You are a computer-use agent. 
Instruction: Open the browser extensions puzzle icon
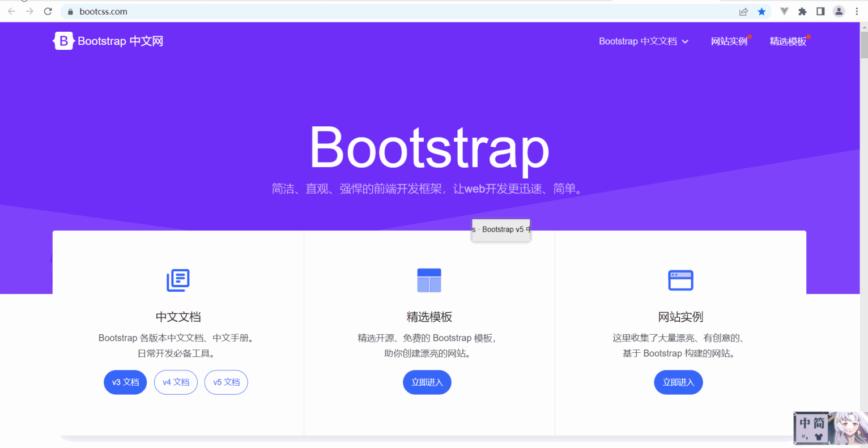(802, 11)
